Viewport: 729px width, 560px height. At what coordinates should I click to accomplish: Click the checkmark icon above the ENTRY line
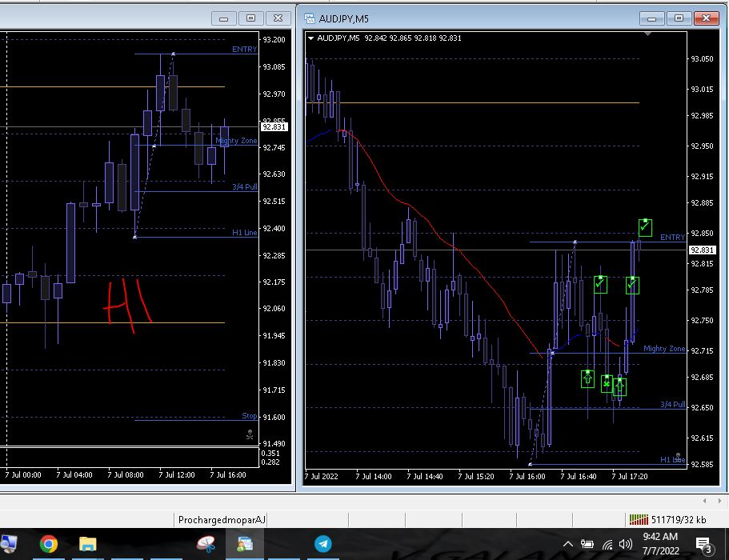point(645,227)
